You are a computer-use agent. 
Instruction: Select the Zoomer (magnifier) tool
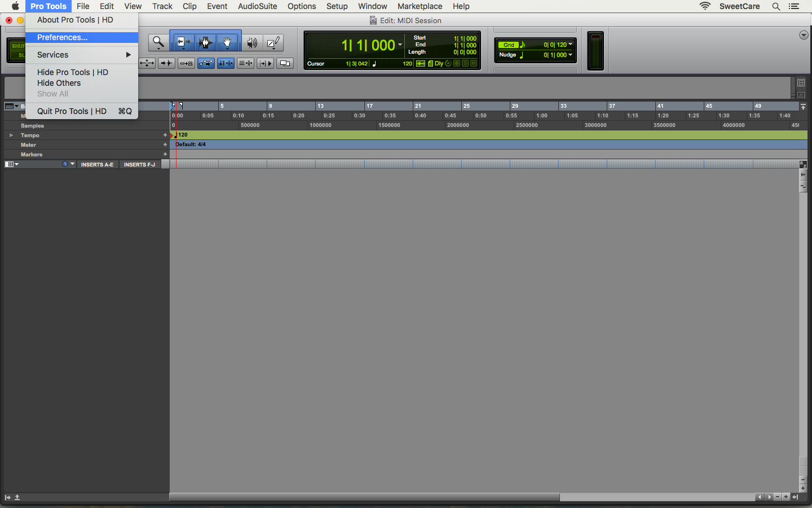point(158,42)
